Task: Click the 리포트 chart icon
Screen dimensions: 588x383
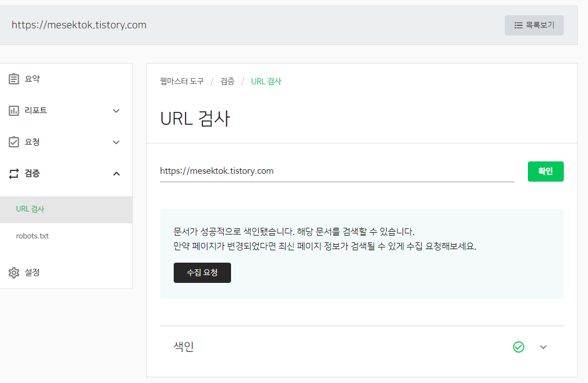Action: (x=14, y=111)
